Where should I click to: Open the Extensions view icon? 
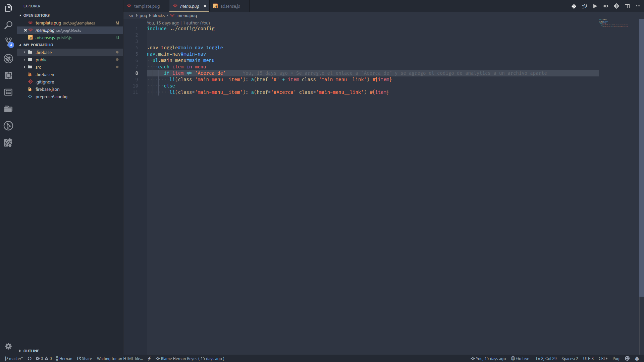8,75
